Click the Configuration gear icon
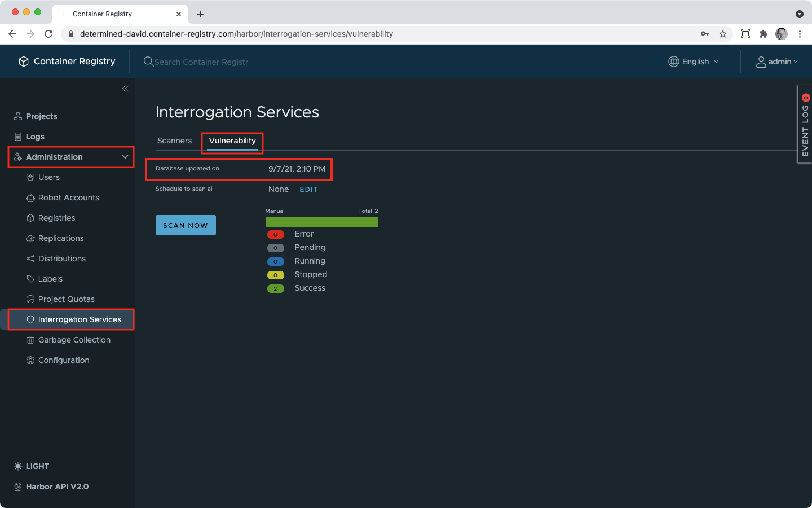Image resolution: width=812 pixels, height=508 pixels. click(x=30, y=360)
